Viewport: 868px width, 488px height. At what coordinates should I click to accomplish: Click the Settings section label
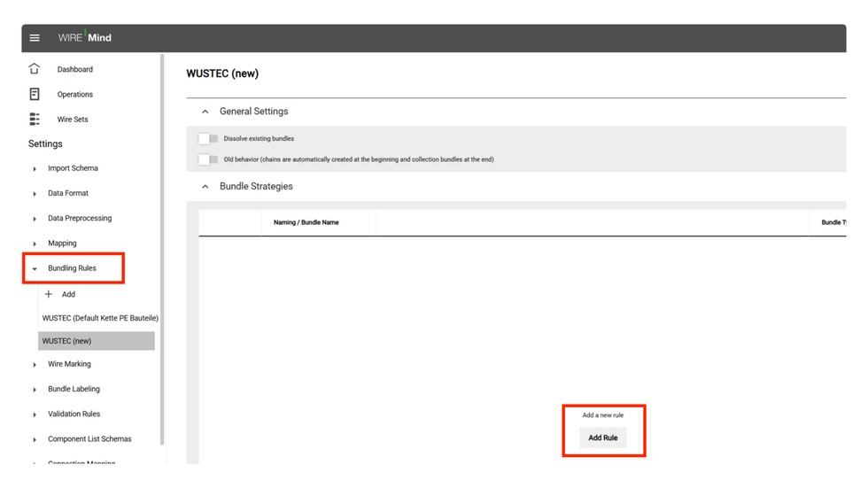pos(45,143)
